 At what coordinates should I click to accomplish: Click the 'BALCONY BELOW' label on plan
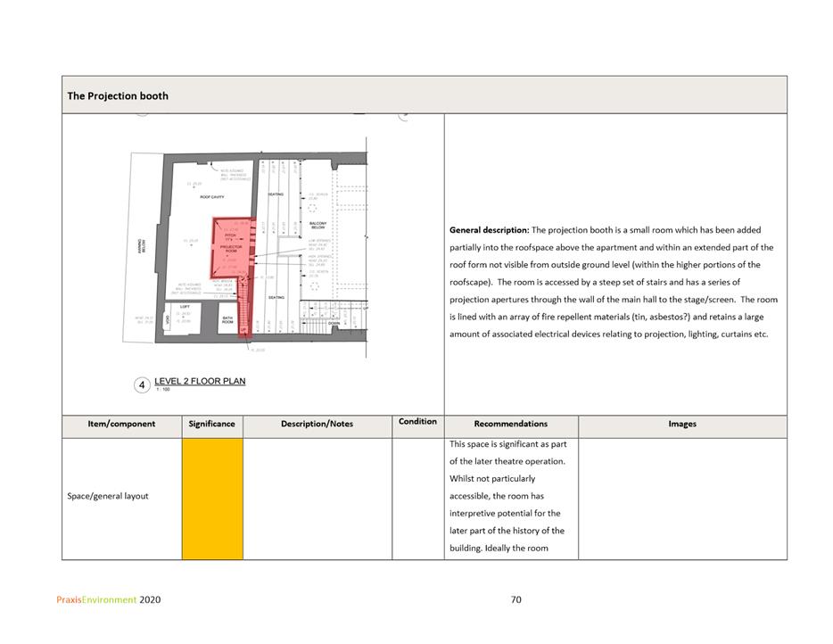point(318,226)
